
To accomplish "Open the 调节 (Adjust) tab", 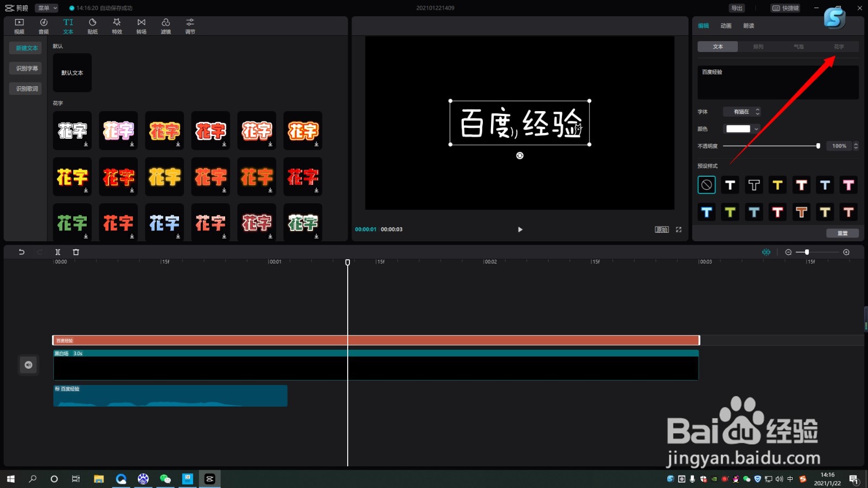I will pyautogui.click(x=190, y=25).
